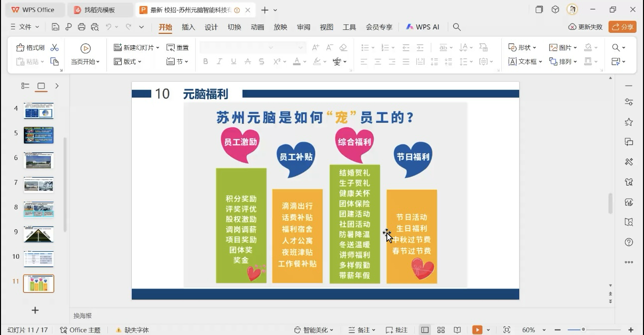644x335 pixels.
Task: Switch to the View (视图) tab
Action: click(326, 27)
